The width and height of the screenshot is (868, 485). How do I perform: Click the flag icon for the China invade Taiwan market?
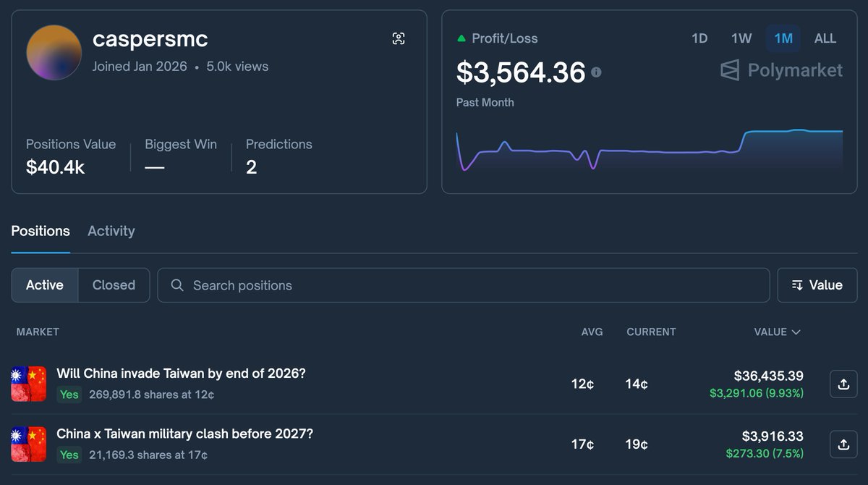tap(28, 384)
